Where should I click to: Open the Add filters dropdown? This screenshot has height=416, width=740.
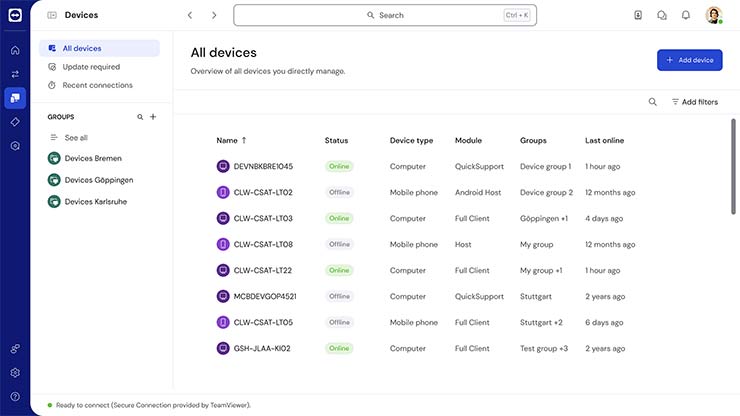click(694, 102)
